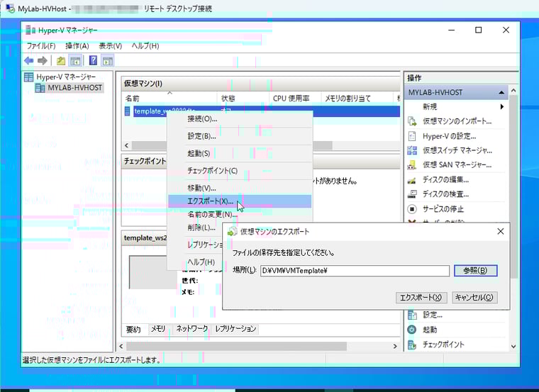539x392 pixels.
Task: Click the サービスの停止 action icon
Action: tap(412, 209)
